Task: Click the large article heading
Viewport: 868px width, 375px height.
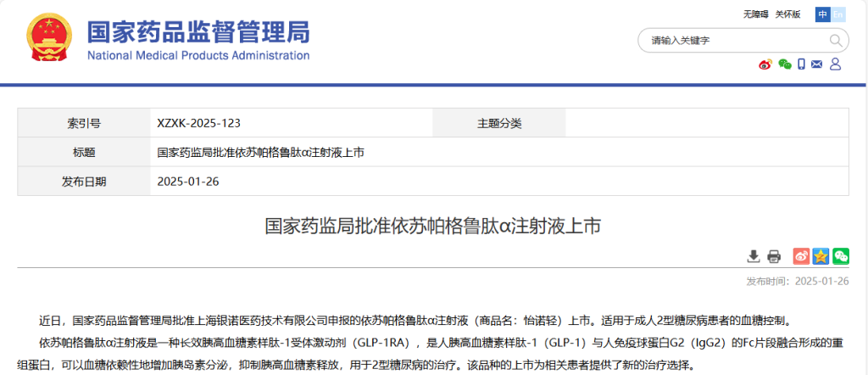Action: (x=433, y=227)
